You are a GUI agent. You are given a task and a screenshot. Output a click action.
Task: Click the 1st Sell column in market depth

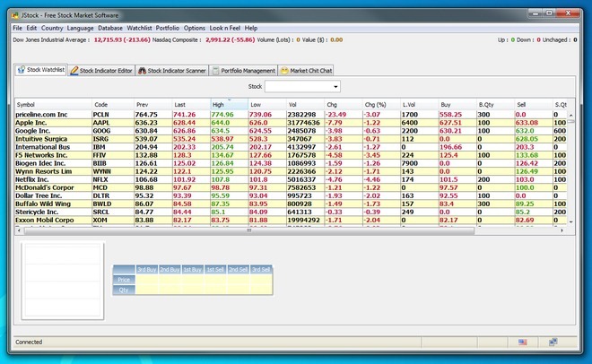tap(215, 269)
